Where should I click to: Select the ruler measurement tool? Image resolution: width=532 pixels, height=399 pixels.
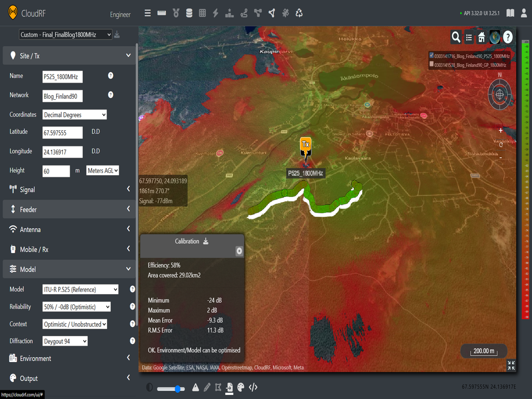[162, 13]
